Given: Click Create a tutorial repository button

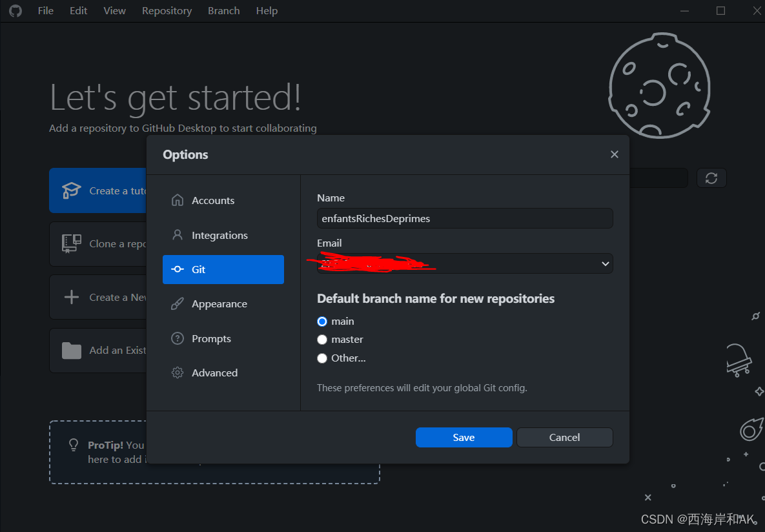Looking at the screenshot, I should coord(98,190).
